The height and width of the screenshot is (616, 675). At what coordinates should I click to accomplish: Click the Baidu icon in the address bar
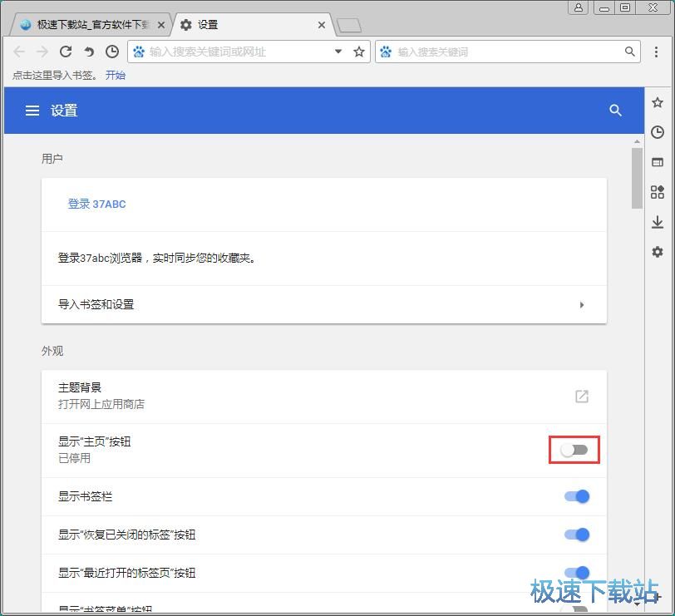[138, 51]
